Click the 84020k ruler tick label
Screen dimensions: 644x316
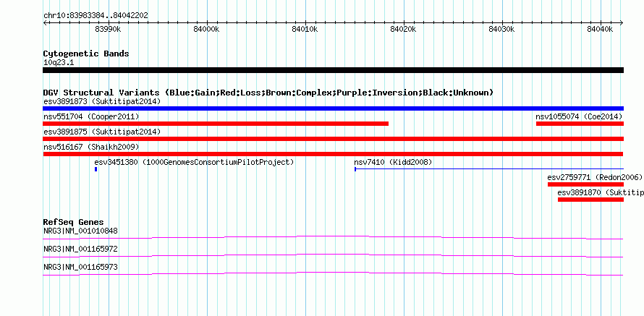tap(403, 29)
